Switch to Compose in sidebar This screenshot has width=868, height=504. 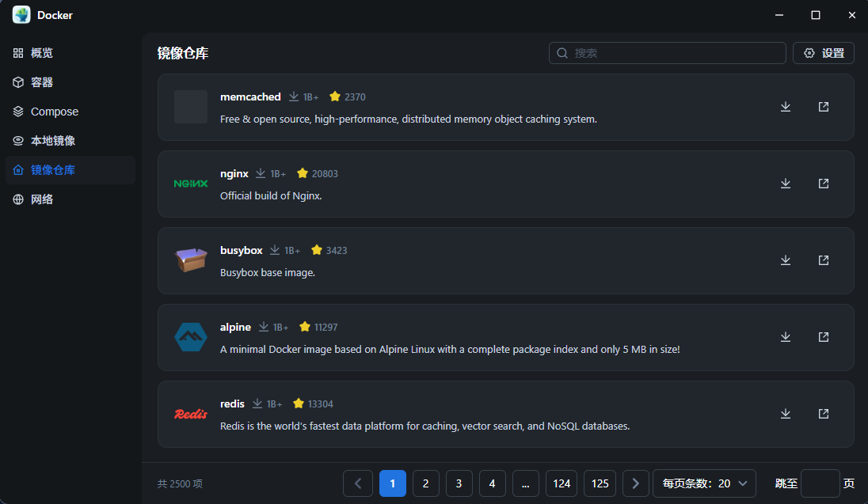point(54,112)
